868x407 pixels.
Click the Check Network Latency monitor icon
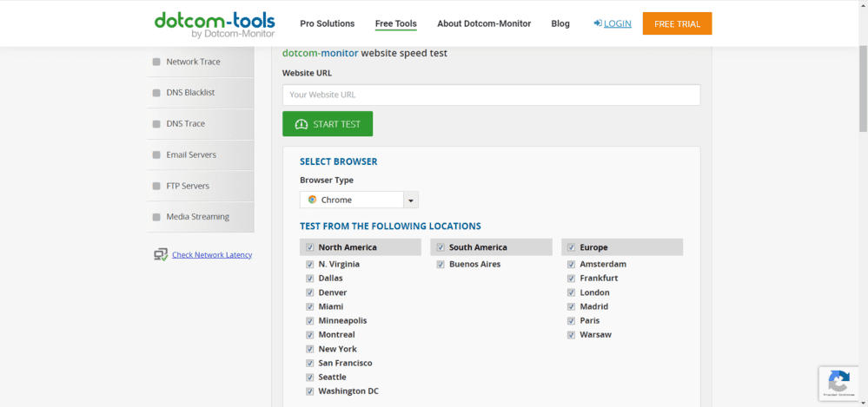coord(161,255)
